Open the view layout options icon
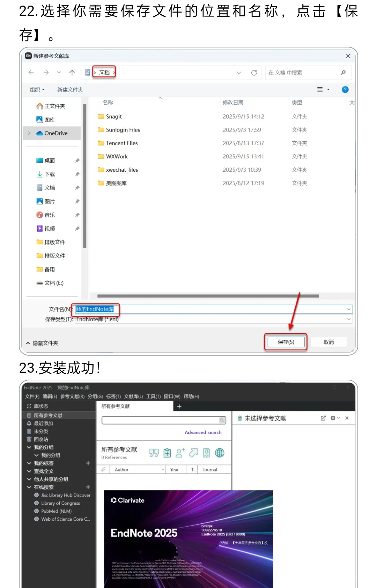The height and width of the screenshot is (588, 377). [x=320, y=90]
